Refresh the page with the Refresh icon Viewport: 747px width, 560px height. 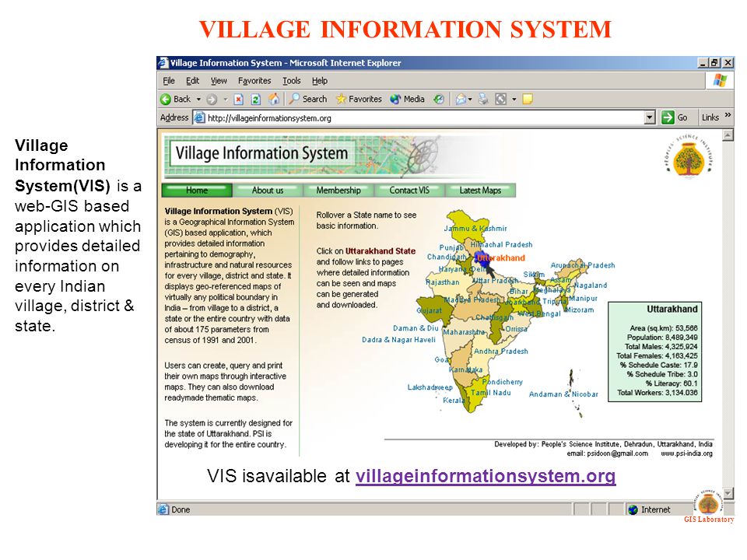click(x=256, y=100)
